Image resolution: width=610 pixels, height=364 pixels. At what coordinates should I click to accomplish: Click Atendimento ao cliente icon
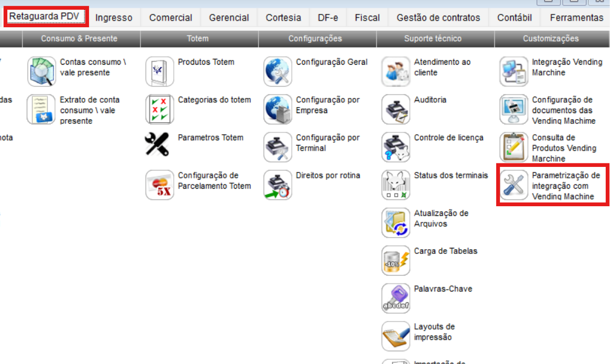pos(396,71)
